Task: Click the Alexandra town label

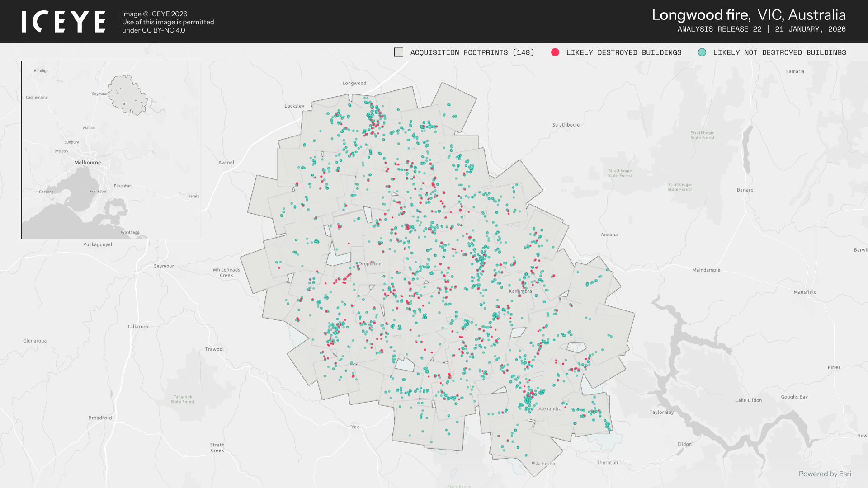Action: coord(550,409)
